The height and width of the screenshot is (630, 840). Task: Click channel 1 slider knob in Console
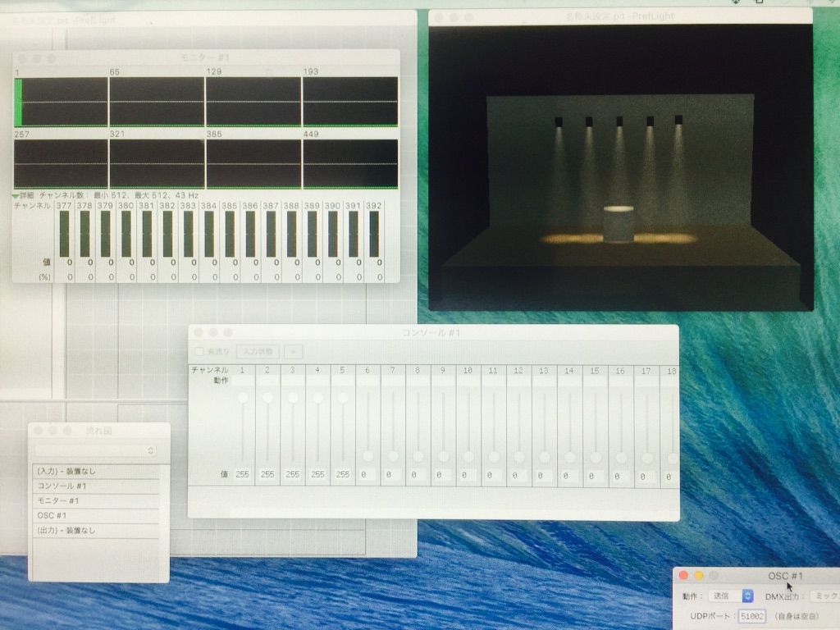tap(243, 398)
